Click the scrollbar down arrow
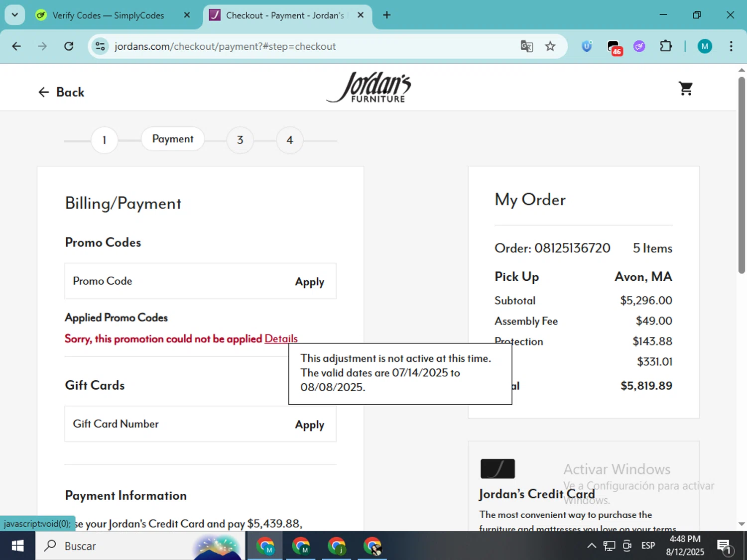This screenshot has width=747, height=560. click(x=742, y=524)
